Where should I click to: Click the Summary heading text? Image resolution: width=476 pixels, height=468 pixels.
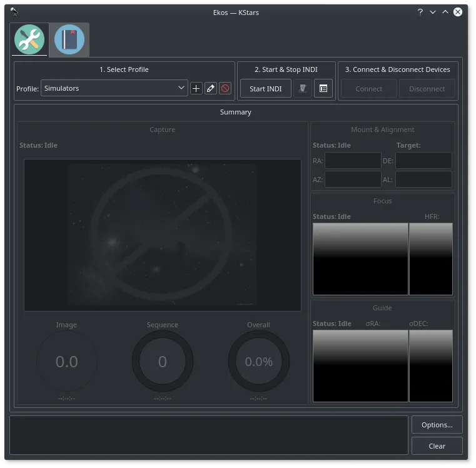[x=236, y=112]
